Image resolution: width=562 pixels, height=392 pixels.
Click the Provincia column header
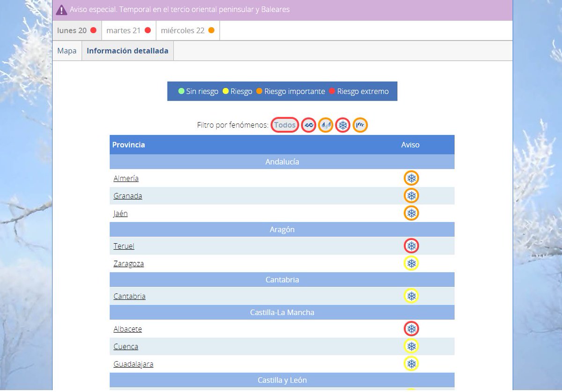129,145
